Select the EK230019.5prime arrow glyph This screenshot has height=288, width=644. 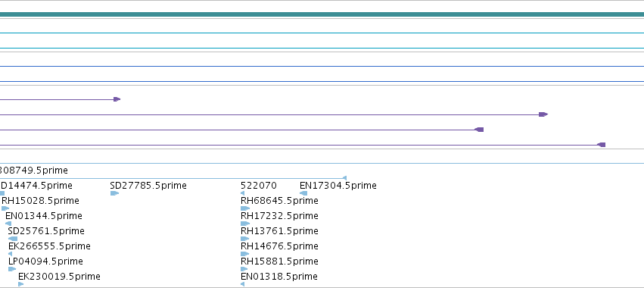(21, 284)
